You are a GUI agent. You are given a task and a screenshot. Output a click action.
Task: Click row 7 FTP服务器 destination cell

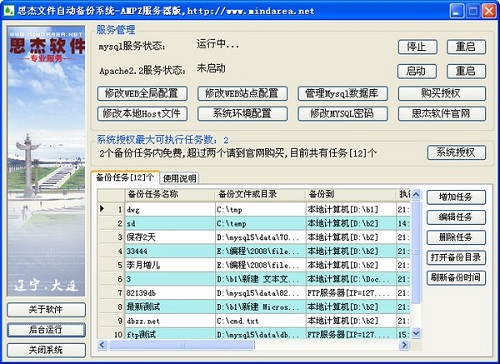(x=351, y=293)
